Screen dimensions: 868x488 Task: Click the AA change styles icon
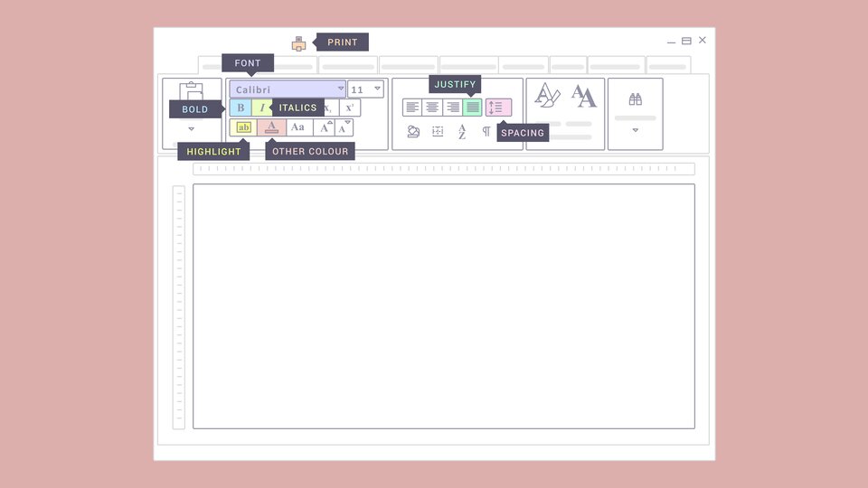(584, 96)
